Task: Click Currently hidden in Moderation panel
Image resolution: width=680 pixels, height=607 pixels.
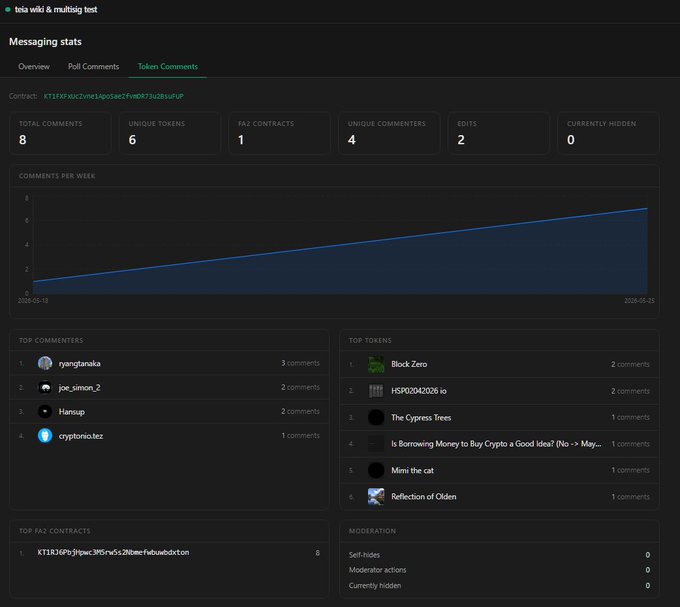Action: pos(499,585)
